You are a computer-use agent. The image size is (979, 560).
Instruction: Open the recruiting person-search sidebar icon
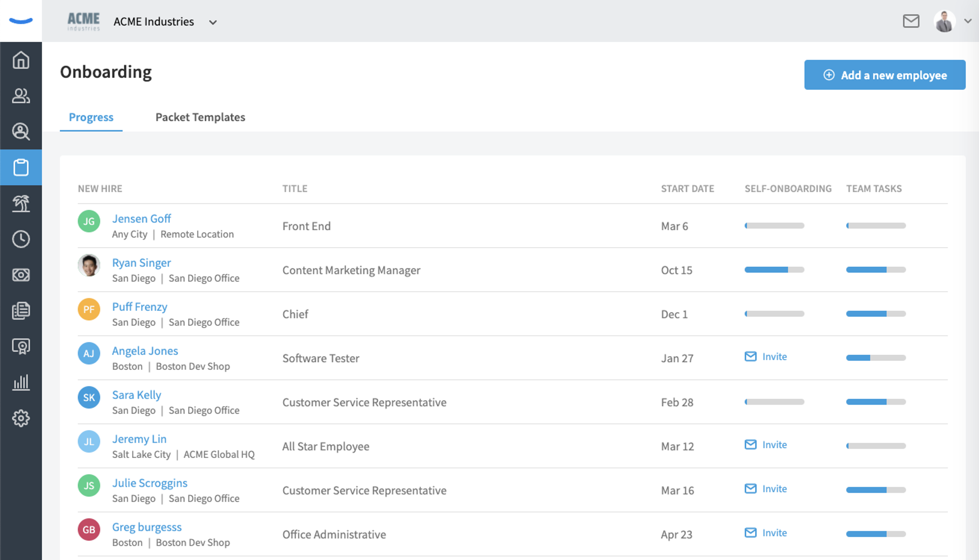pyautogui.click(x=21, y=132)
